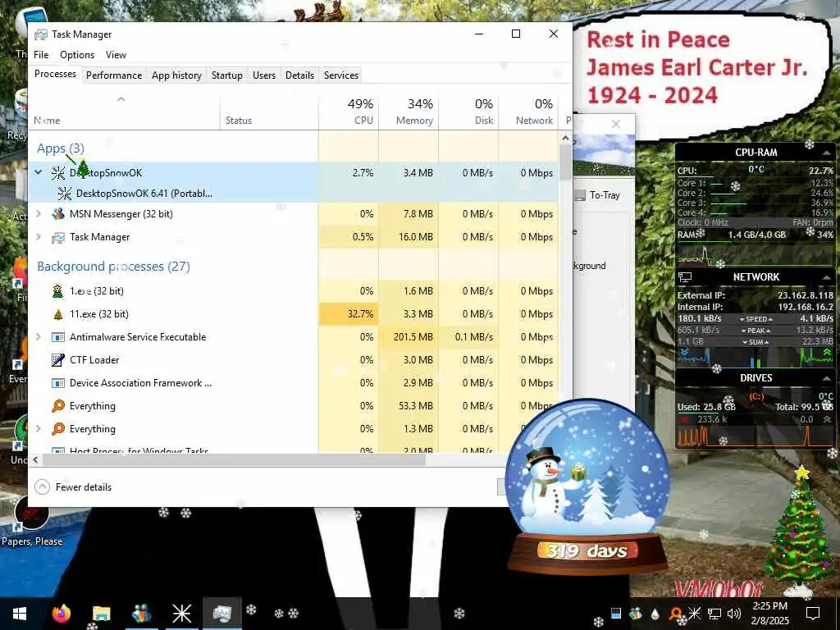840x630 pixels.
Task: Click the snow globe countdown gadget
Action: click(587, 487)
